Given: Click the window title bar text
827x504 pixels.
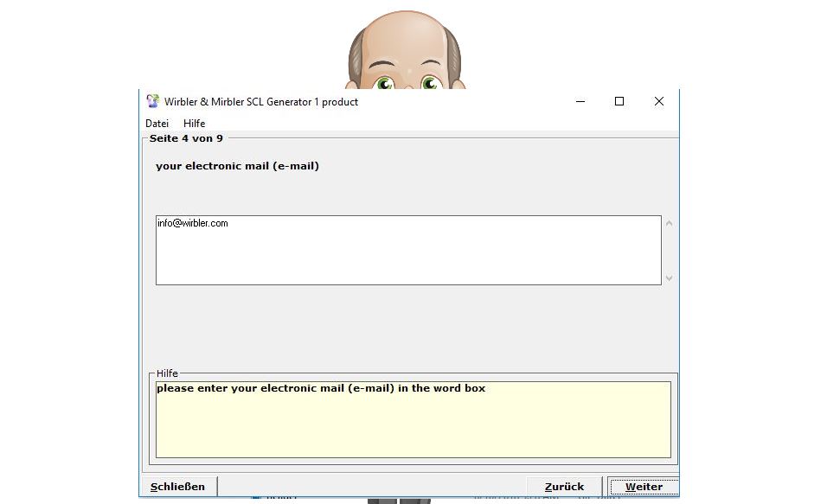Looking at the screenshot, I should pos(260,101).
